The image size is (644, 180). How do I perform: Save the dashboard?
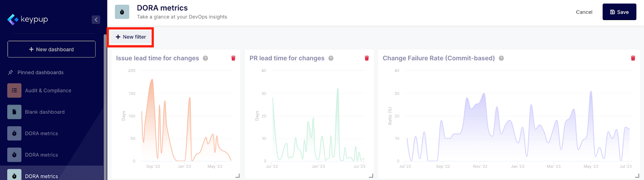619,12
